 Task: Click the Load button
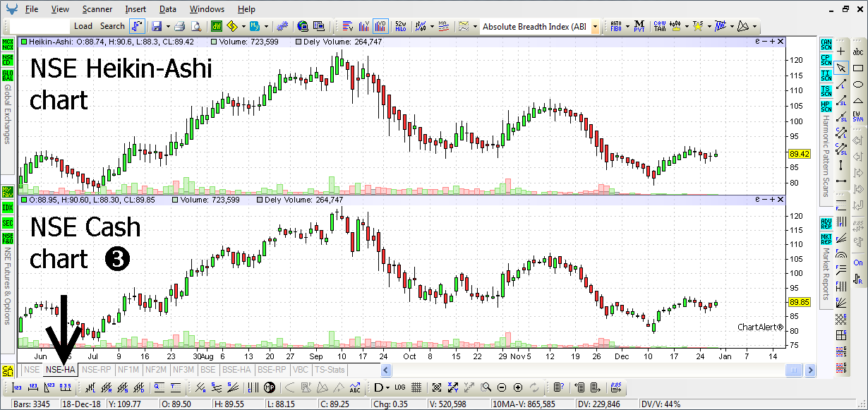click(x=83, y=26)
